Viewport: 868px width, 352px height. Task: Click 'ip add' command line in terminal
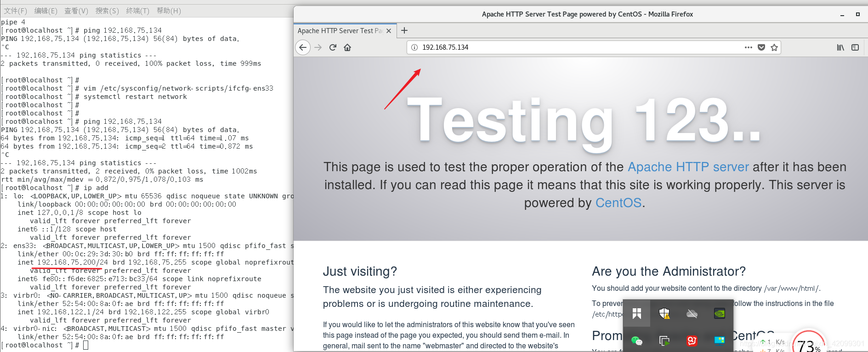[55, 188]
